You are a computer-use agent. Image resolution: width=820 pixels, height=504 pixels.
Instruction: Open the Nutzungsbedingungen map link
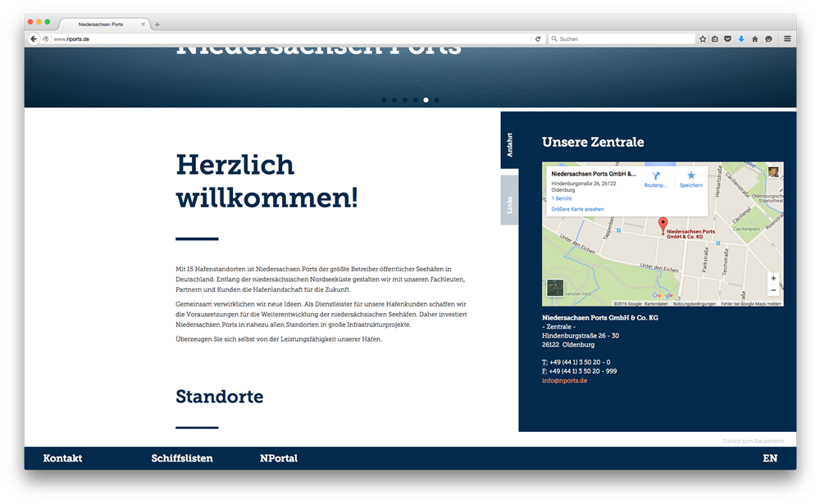pos(695,304)
